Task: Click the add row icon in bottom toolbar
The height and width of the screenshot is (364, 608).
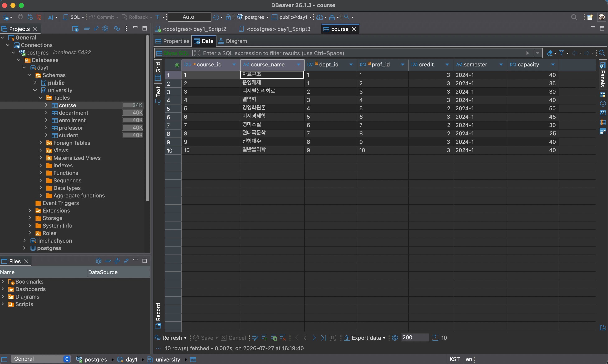Action: [264, 338]
